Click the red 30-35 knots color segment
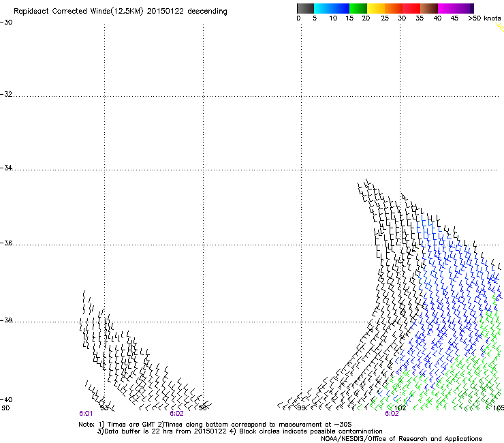The image size is (504, 443). tap(411, 8)
